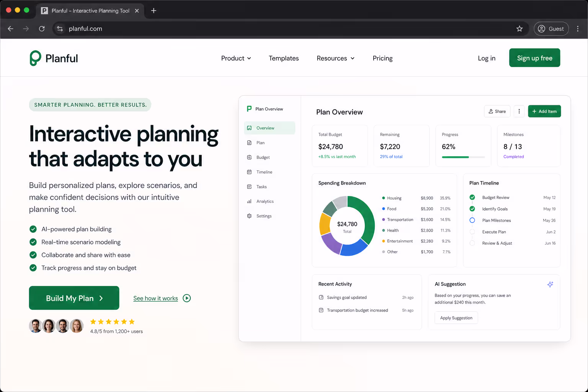The image size is (588, 392).
Task: Click the Tasks list icon in sidebar
Action: (x=249, y=187)
